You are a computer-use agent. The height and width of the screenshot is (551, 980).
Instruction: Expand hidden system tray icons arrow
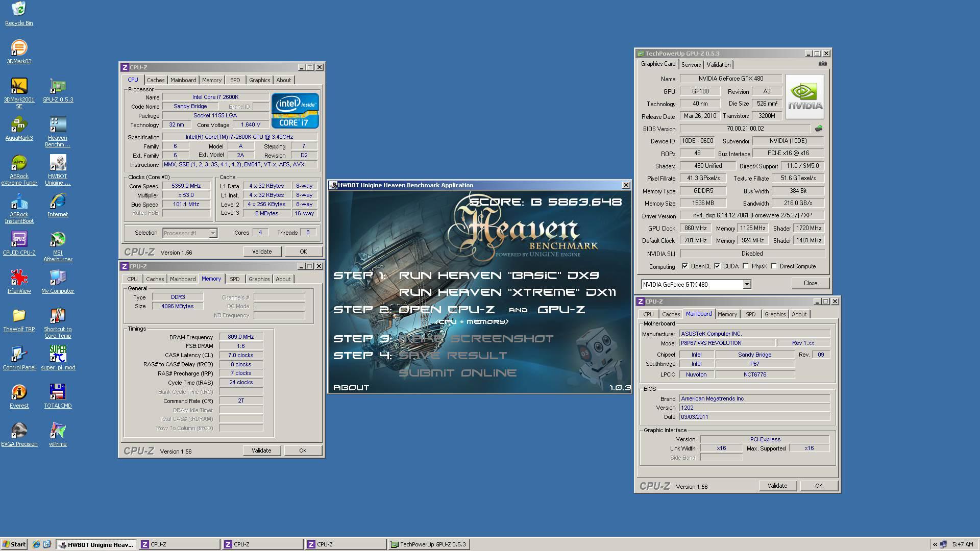coord(935,544)
